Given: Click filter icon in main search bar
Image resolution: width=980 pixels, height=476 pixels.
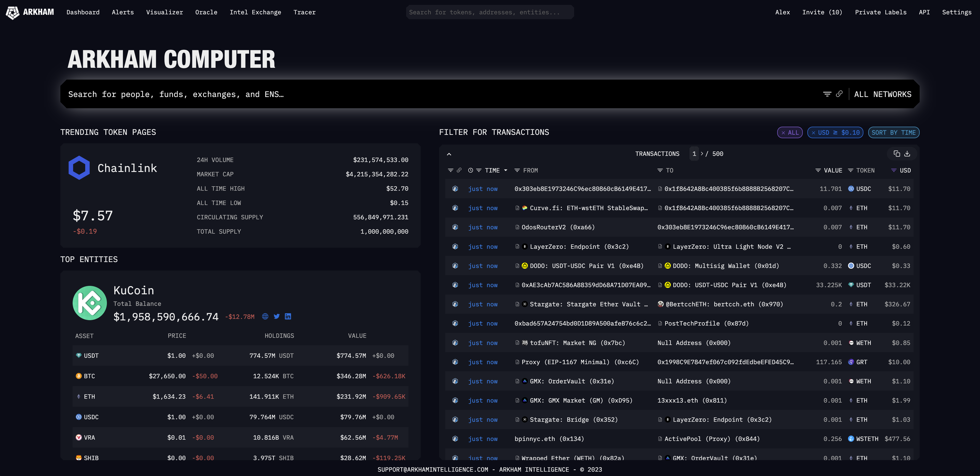Looking at the screenshot, I should coord(827,94).
